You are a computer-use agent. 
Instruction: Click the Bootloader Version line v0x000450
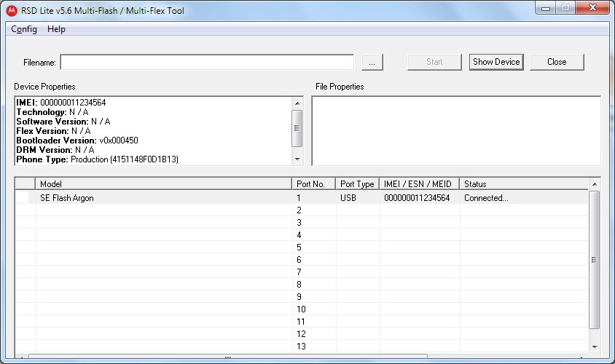77,141
